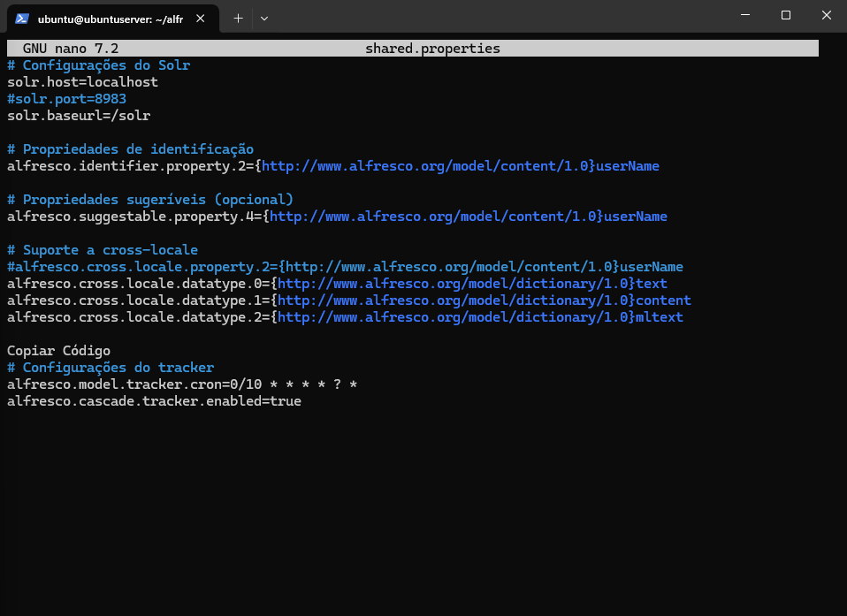Open the URL in alfresco.identifier.property.2 line
This screenshot has height=616, width=847.
(424, 166)
